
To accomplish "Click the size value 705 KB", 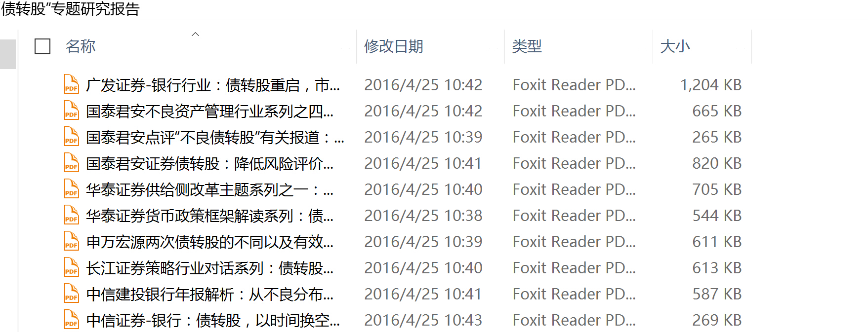I will (717, 189).
